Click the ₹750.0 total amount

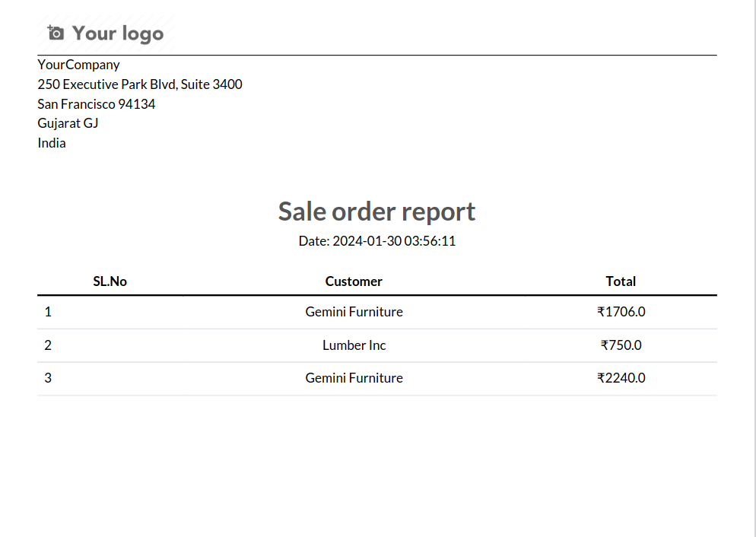[x=621, y=345]
